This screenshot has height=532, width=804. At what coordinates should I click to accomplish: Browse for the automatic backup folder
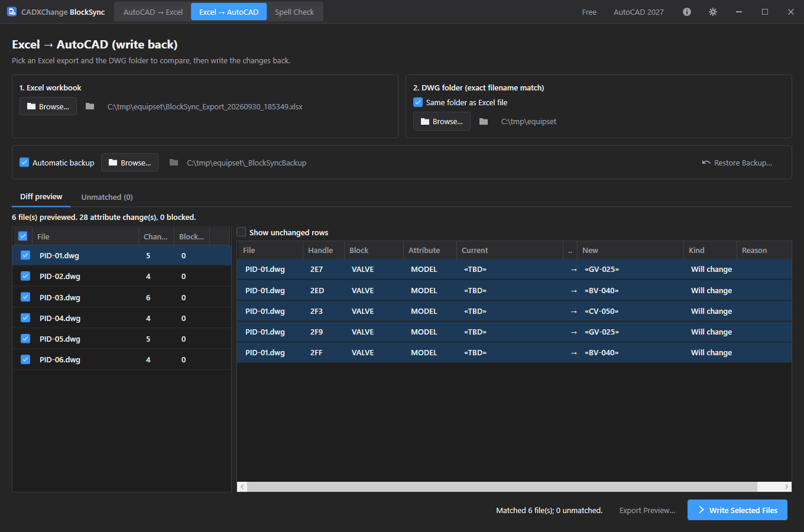(129, 163)
